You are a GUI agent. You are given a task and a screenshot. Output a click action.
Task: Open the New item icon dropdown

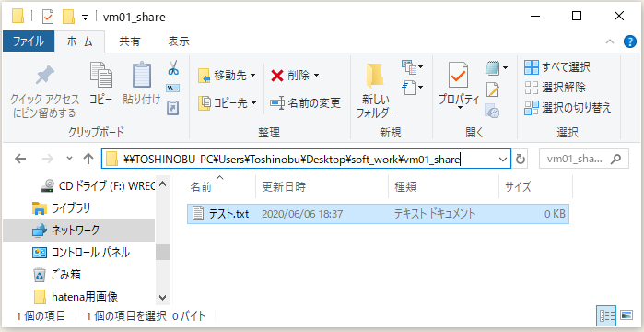coord(412,67)
